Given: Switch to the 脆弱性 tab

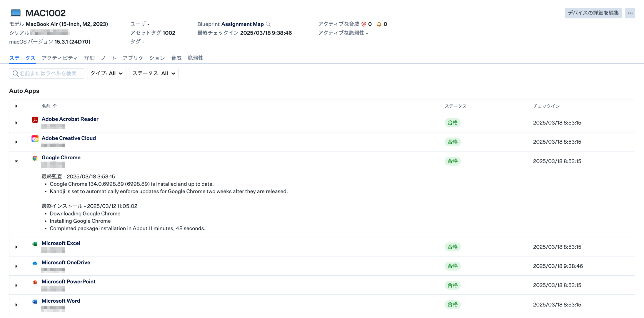Looking at the screenshot, I should 195,58.
